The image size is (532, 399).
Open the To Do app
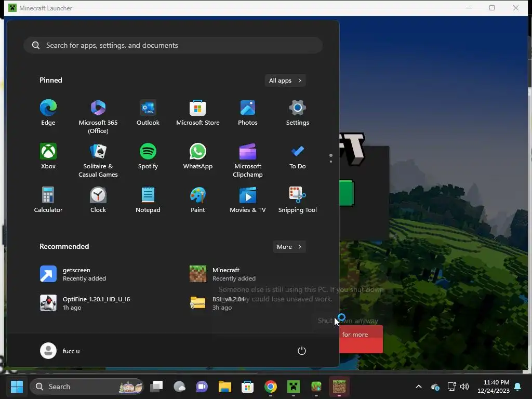click(x=298, y=156)
